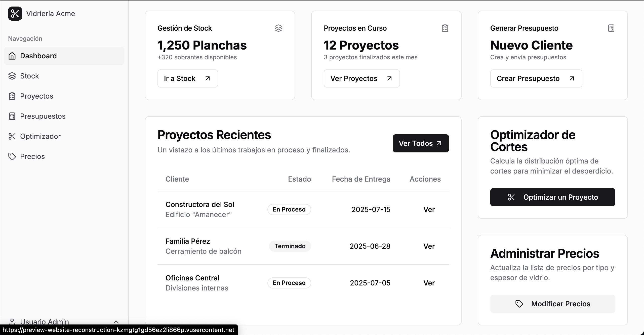Click the Precios tag icon in sidebar
Image resolution: width=644 pixels, height=335 pixels.
[12, 156]
